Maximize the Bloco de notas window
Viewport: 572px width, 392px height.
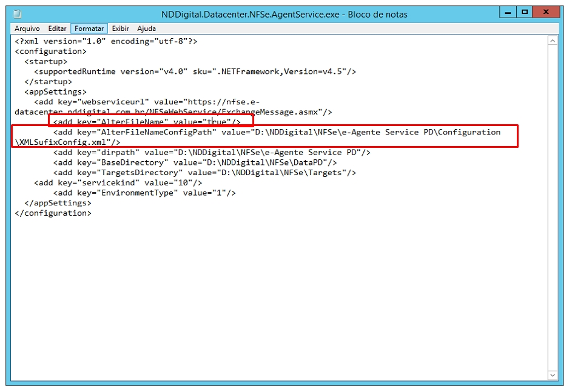click(525, 12)
